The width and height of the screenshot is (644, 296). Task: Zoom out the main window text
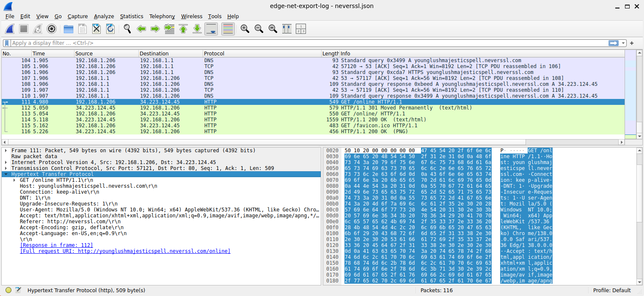point(259,29)
